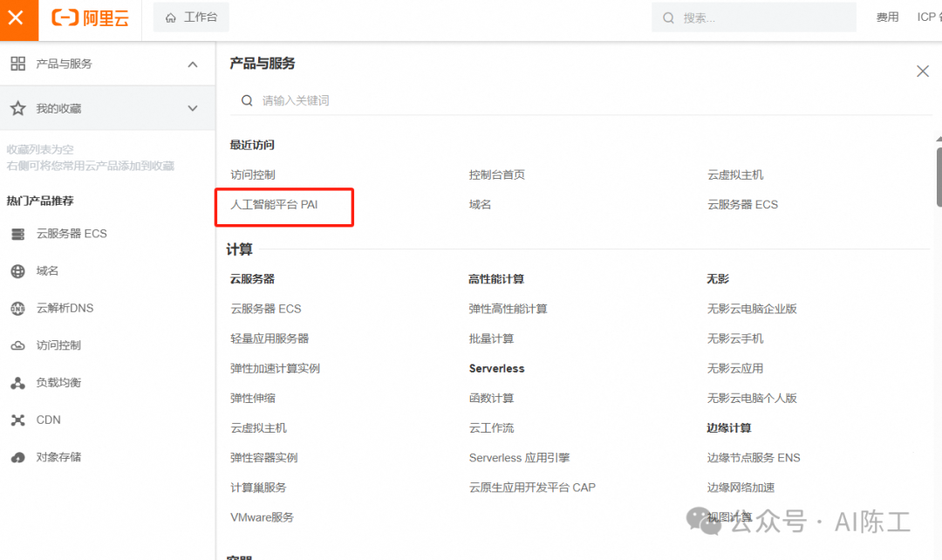942x560 pixels.
Task: Open 无影云手机 link
Action: [x=735, y=339]
